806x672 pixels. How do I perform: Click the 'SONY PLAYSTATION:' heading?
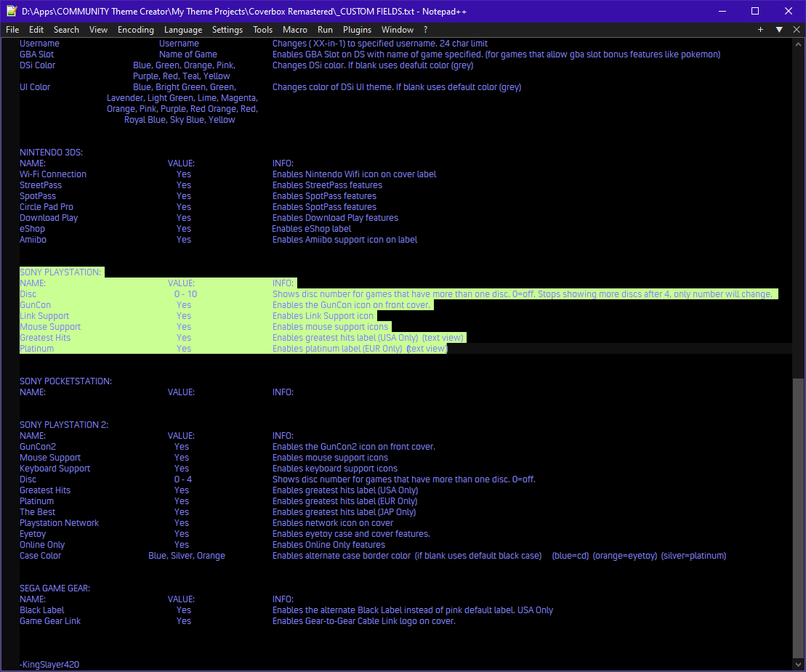coord(60,272)
